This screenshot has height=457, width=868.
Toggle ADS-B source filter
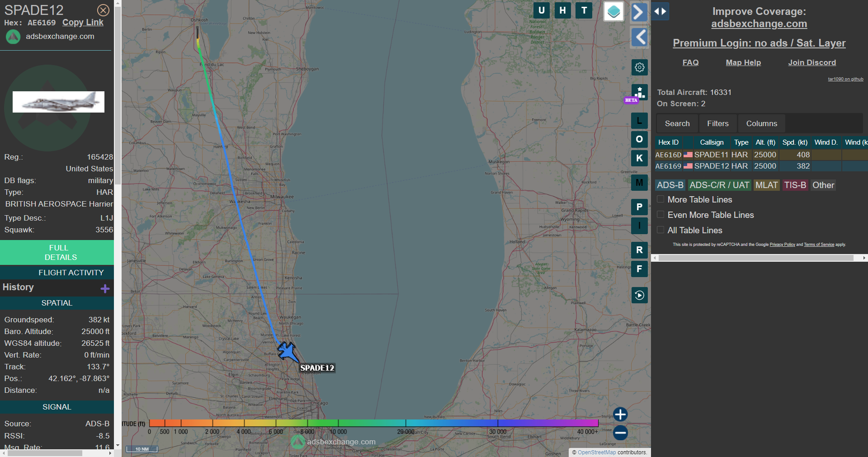coord(670,185)
